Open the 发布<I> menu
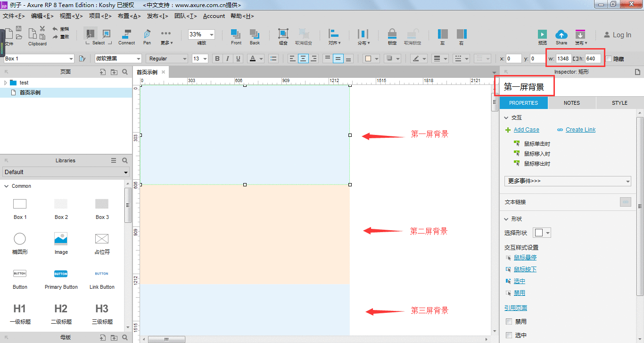This screenshot has height=343, width=644. click(x=157, y=16)
